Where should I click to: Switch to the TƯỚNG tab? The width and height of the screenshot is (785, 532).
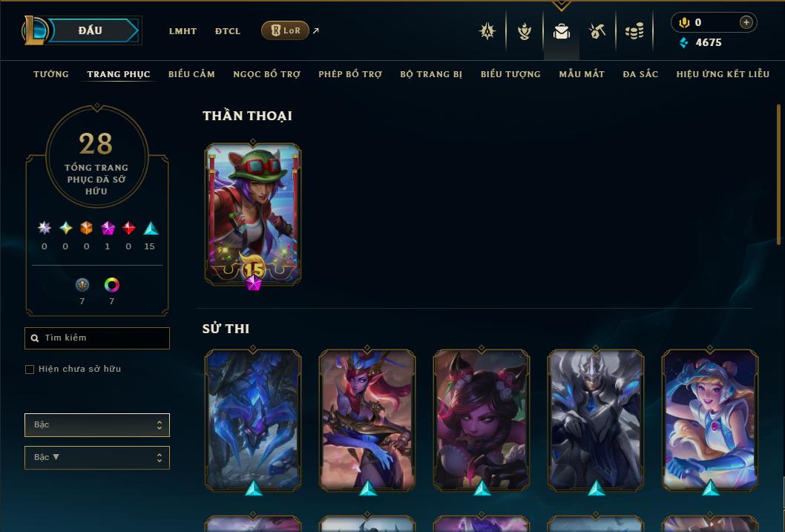tap(51, 74)
